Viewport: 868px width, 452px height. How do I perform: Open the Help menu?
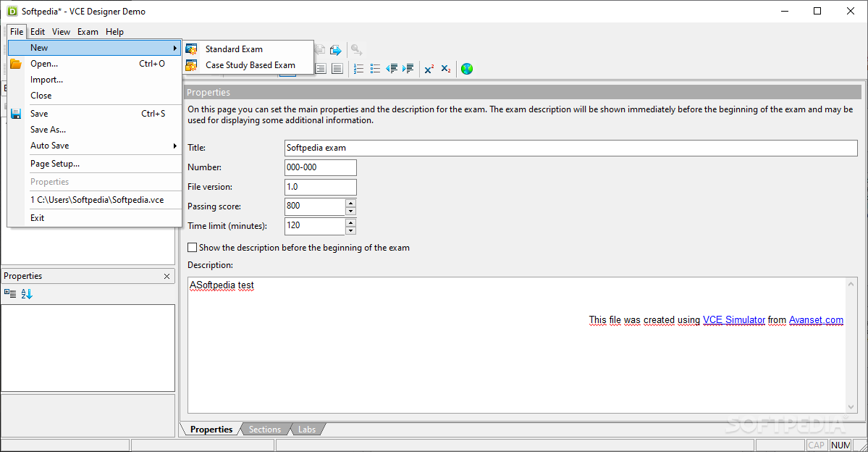coord(114,32)
